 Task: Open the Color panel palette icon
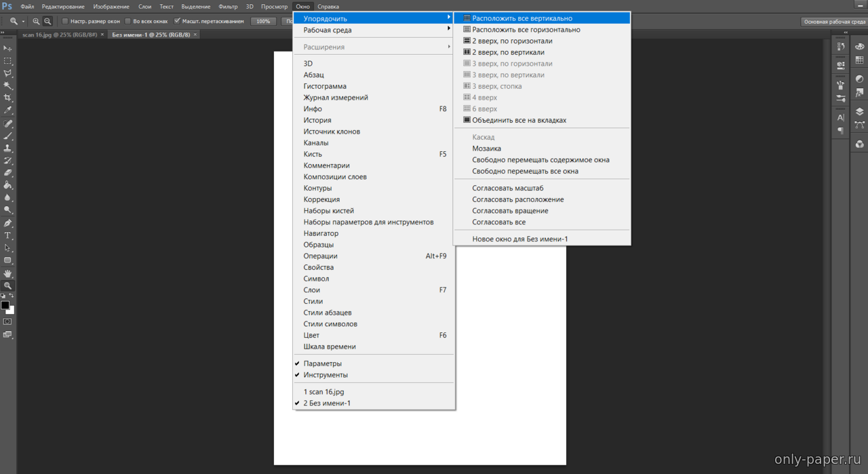(860, 47)
